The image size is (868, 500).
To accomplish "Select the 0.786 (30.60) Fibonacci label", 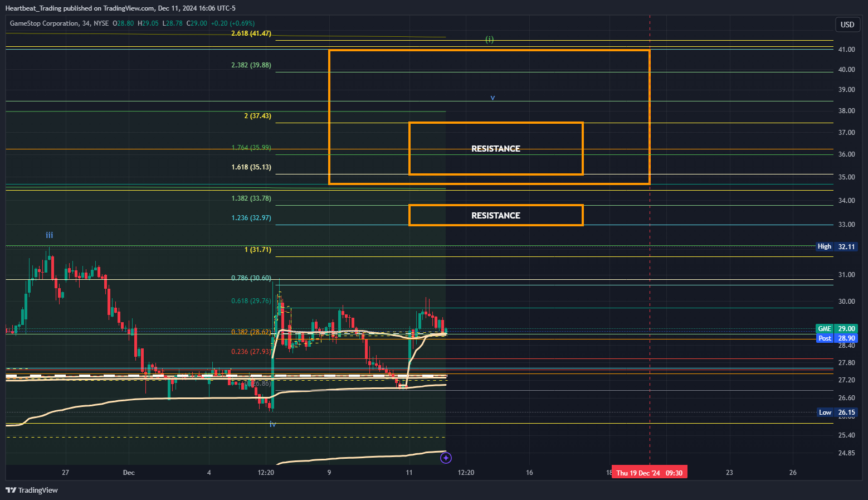I will point(251,278).
